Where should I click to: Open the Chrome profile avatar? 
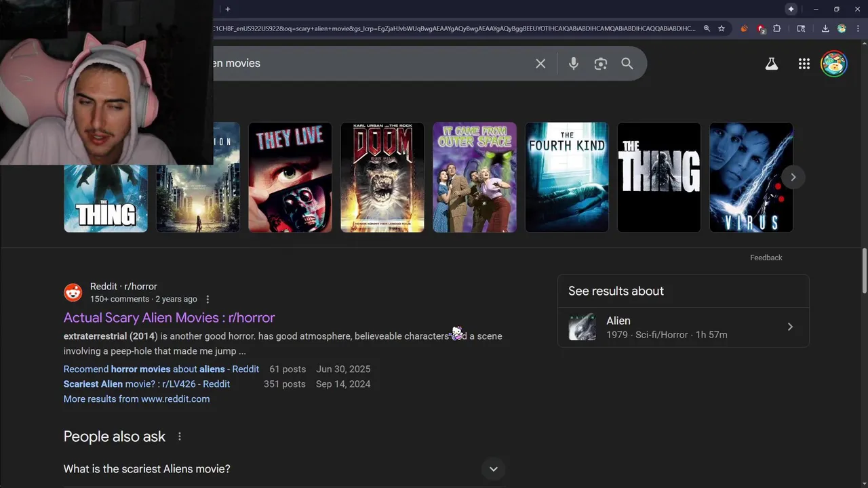[842, 28]
